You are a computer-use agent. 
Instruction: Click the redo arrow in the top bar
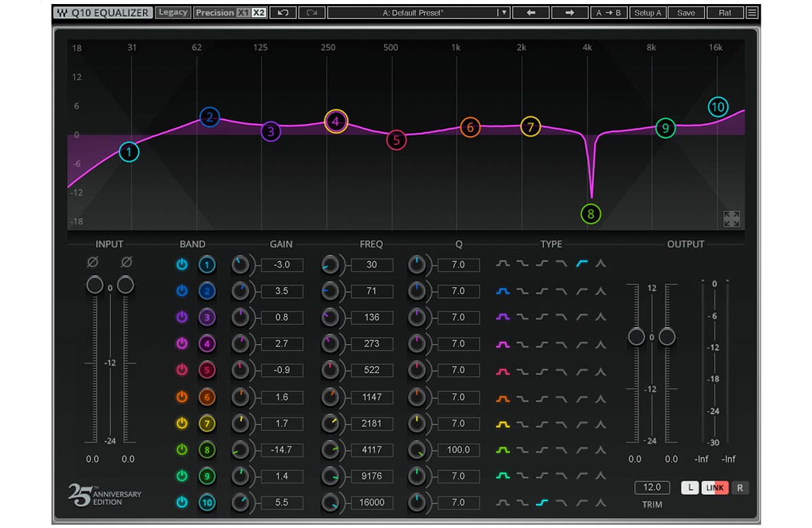point(311,12)
